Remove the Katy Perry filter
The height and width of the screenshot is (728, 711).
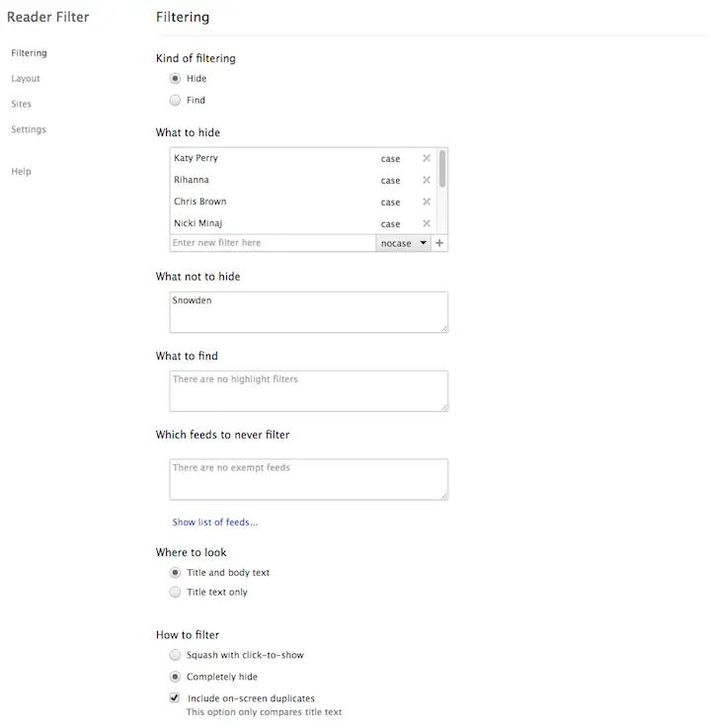click(426, 158)
